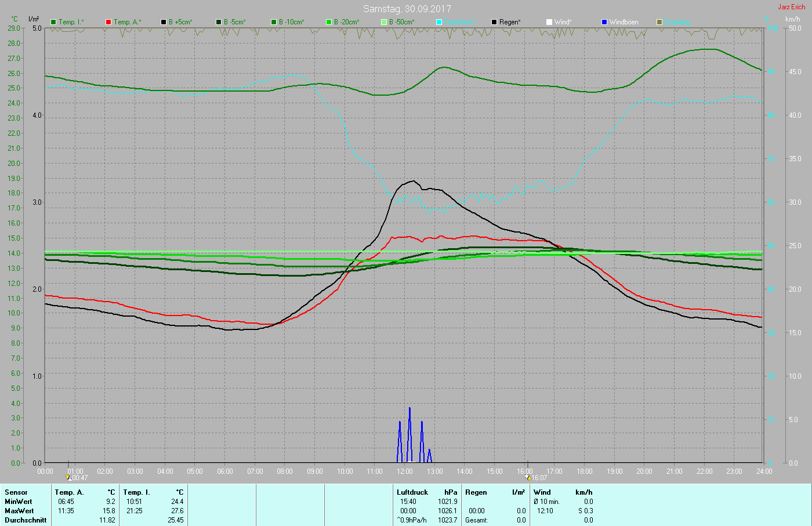
Task: Click the B -20cm legend label
Action: [x=346, y=22]
